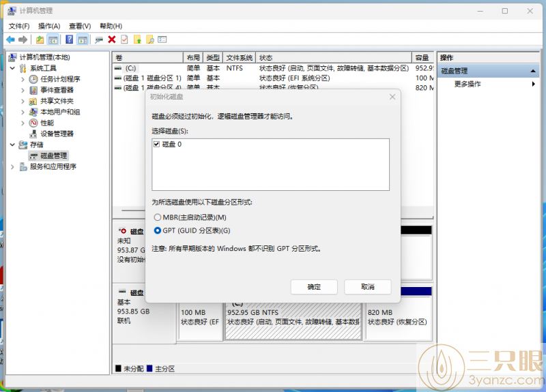Collapse the System Tools (系统工具) node
This screenshot has width=546, height=392.
pos(12,68)
